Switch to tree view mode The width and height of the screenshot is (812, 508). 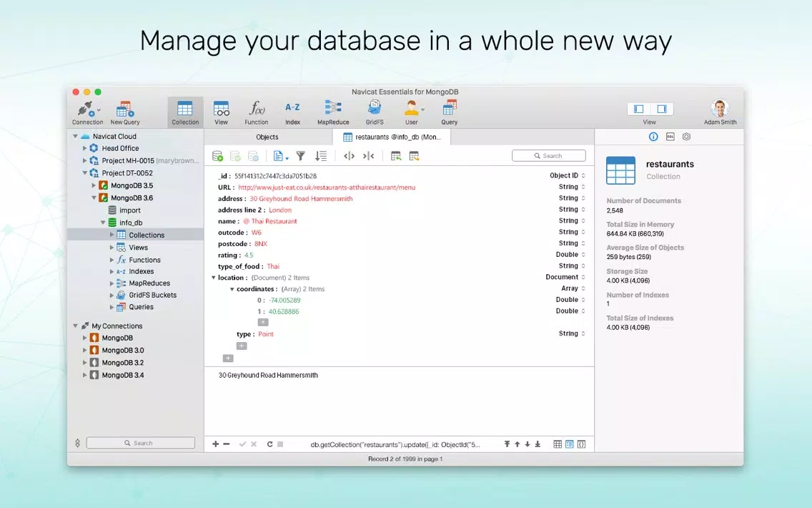(x=569, y=444)
